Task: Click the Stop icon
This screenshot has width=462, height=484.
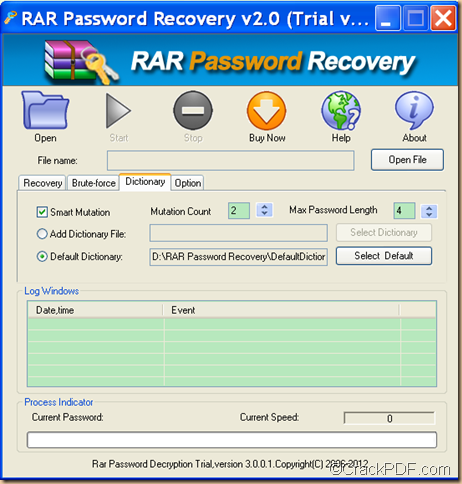Action: (193, 110)
